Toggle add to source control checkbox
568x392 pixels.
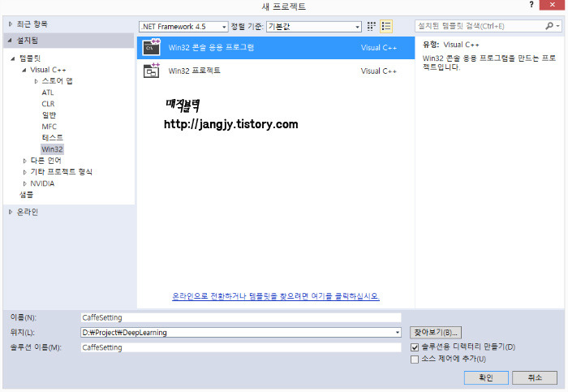pos(415,359)
